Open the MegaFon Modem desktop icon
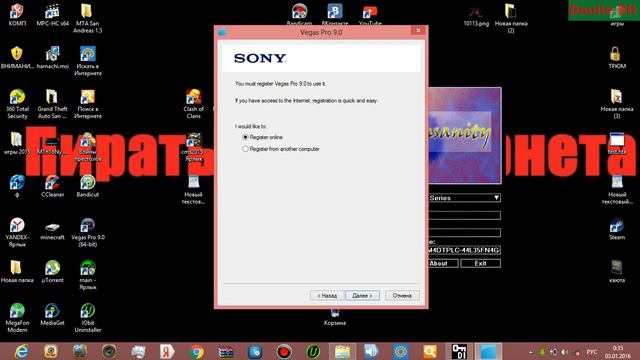640x360 pixels. coord(17,318)
